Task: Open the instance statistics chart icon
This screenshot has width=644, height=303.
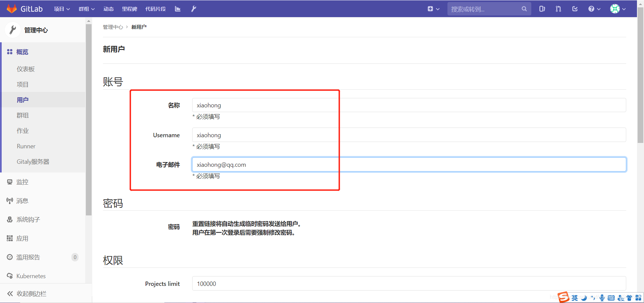Action: click(178, 9)
